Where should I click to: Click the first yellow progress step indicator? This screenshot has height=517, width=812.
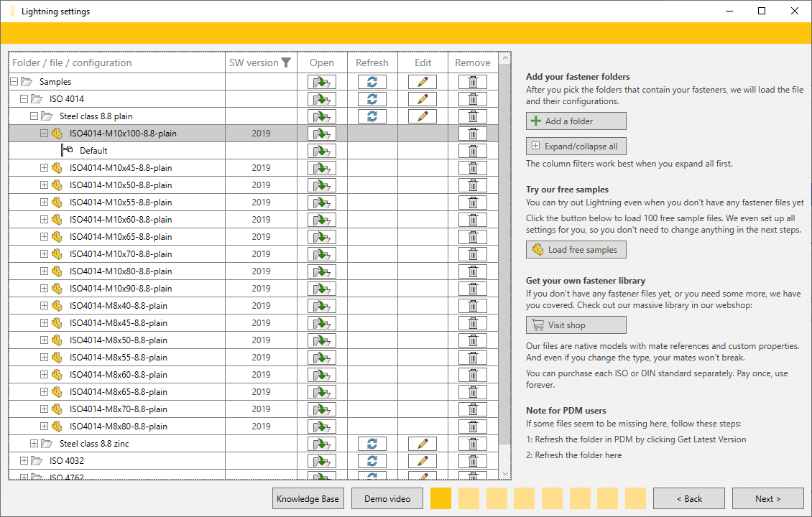coord(440,498)
